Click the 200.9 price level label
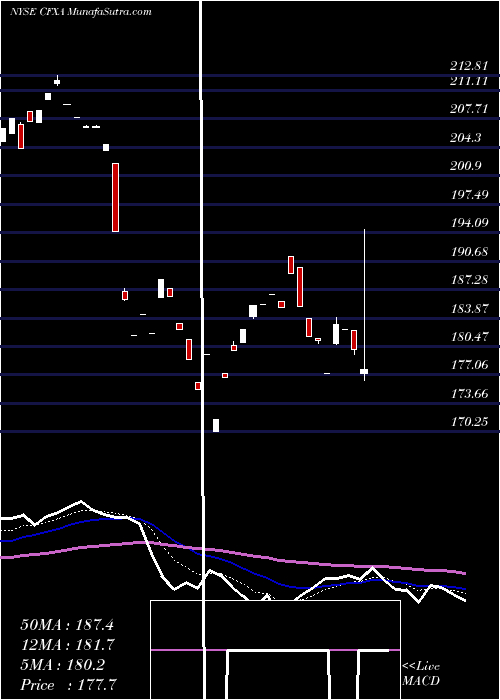This screenshot has width=500, height=700. (466, 166)
